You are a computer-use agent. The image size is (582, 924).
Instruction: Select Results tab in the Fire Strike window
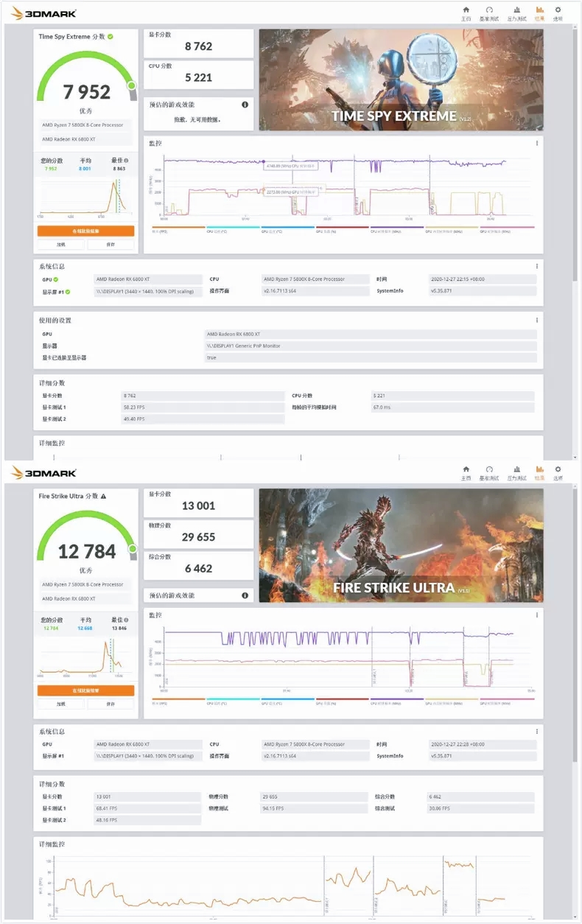[x=539, y=472]
